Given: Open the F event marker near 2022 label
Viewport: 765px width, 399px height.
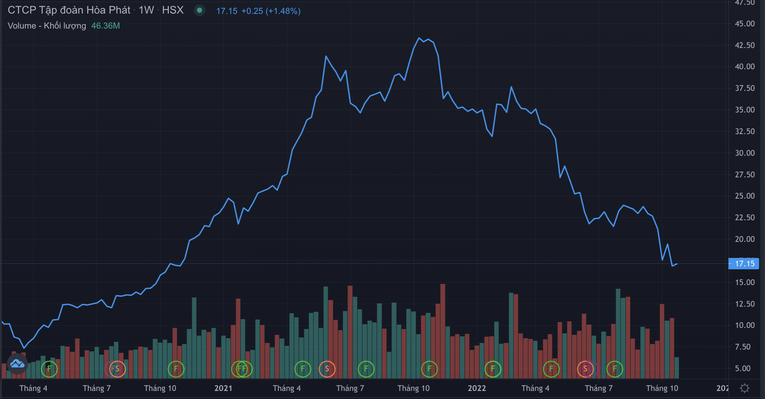Looking at the screenshot, I should click(493, 369).
